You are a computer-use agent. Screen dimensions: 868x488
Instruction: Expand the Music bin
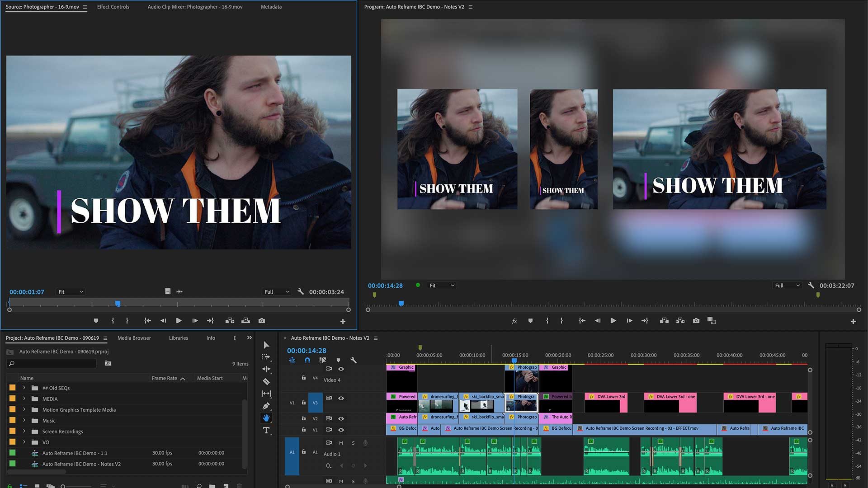pos(24,421)
